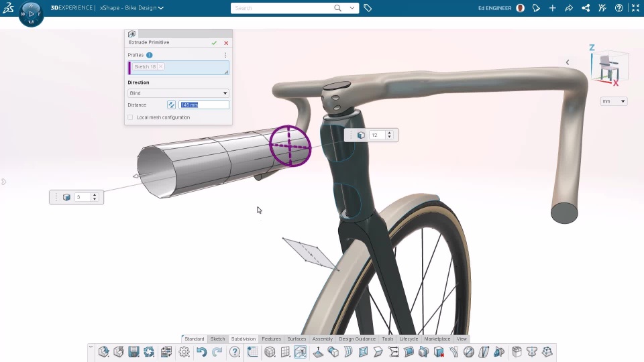Open the settings gear in toolbar
Screen dimensions: 644x362
[184, 352]
